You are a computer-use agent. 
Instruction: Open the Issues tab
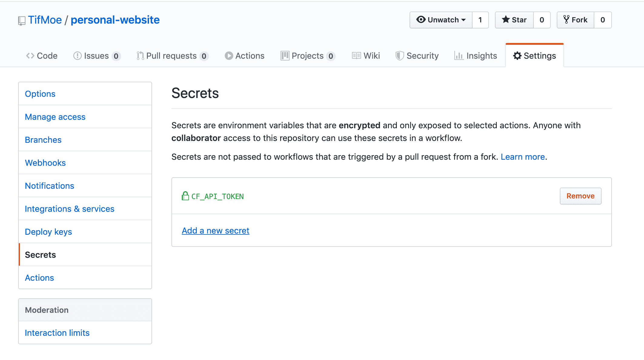[97, 56]
